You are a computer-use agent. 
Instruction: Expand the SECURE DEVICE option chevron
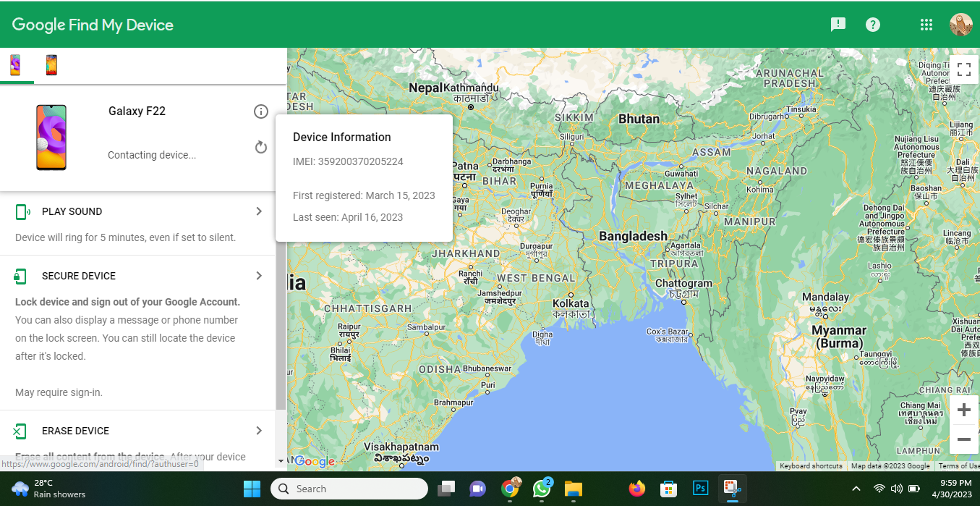pos(259,276)
